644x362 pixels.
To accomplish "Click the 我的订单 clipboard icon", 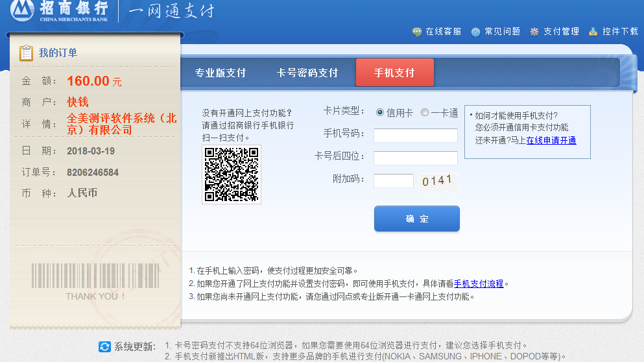I will coord(27,53).
